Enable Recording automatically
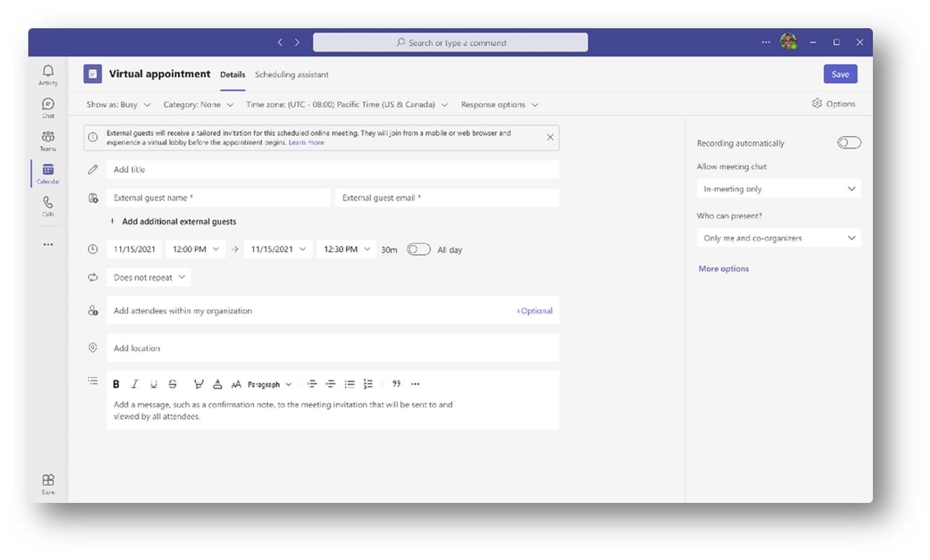Image resolution: width=930 pixels, height=560 pixels. 849,142
